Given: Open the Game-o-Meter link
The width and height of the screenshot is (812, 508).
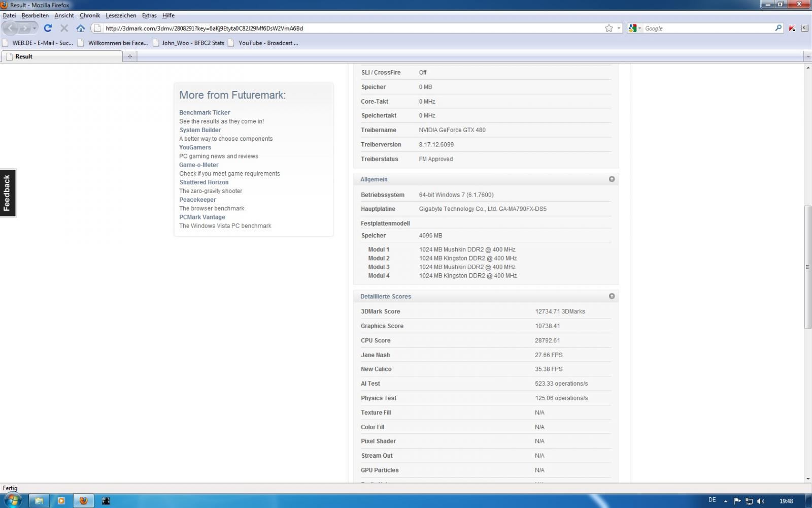Looking at the screenshot, I should point(199,165).
